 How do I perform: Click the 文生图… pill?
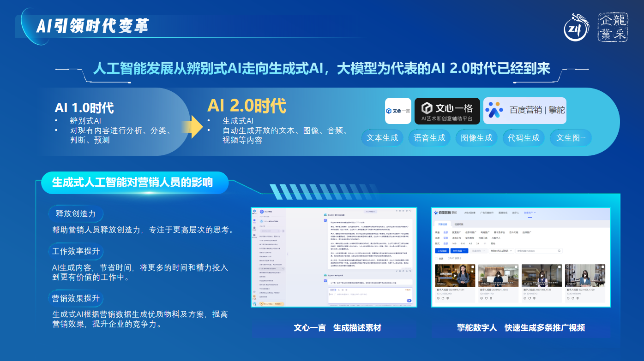(571, 138)
